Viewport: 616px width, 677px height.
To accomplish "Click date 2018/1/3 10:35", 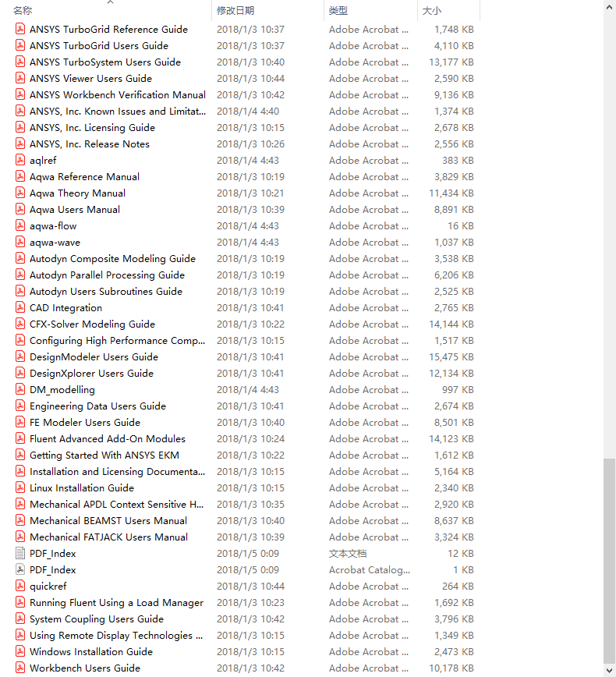I will coord(250,505).
